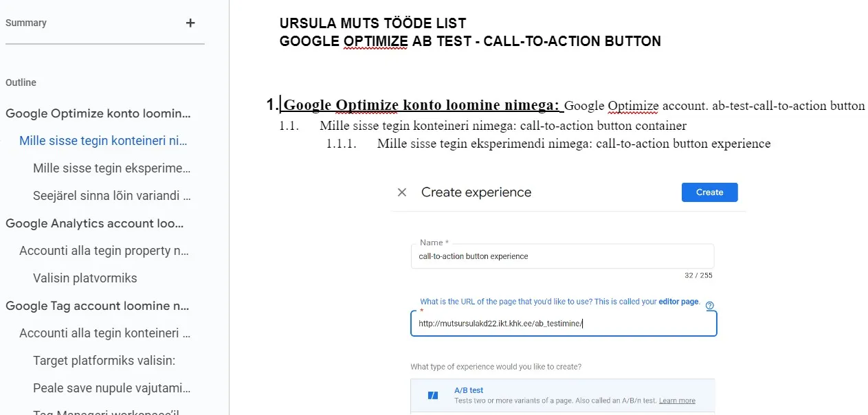The image size is (868, 415).
Task: Go to 'Google Optimize konto loomin…' outline heading
Action: [98, 113]
